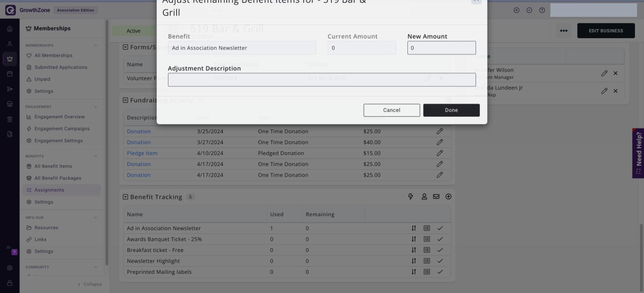Open the Events calendar icon in rail
Viewport: 644px width, 293px height.
10,74
